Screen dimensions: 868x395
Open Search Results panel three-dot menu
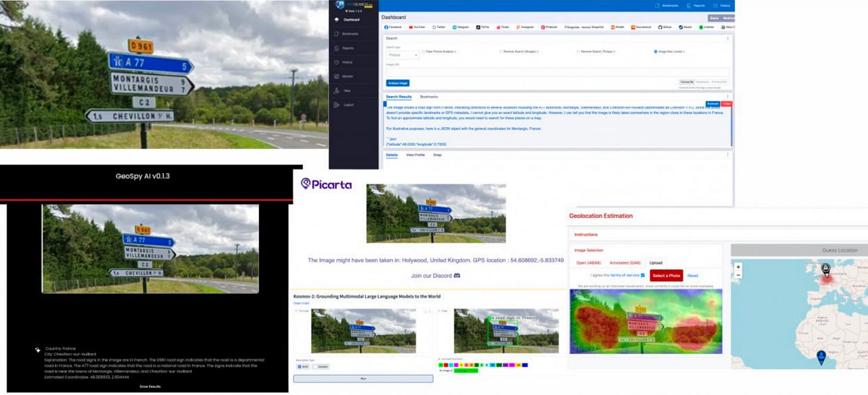click(x=727, y=97)
